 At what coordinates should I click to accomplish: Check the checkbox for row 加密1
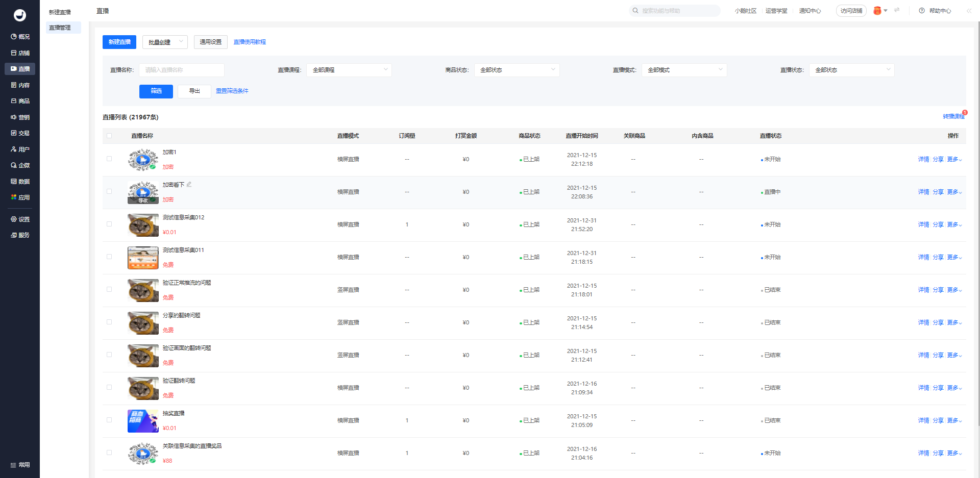click(109, 159)
